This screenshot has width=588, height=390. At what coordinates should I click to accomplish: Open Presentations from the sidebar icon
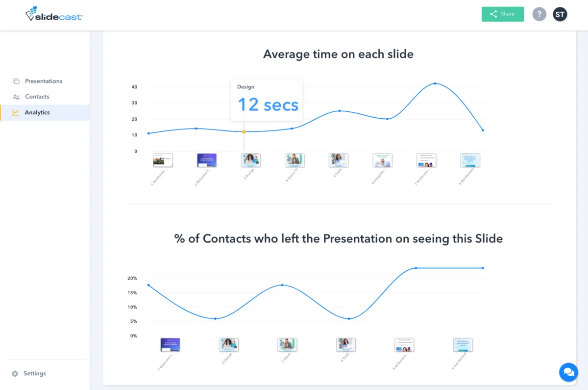coord(15,80)
